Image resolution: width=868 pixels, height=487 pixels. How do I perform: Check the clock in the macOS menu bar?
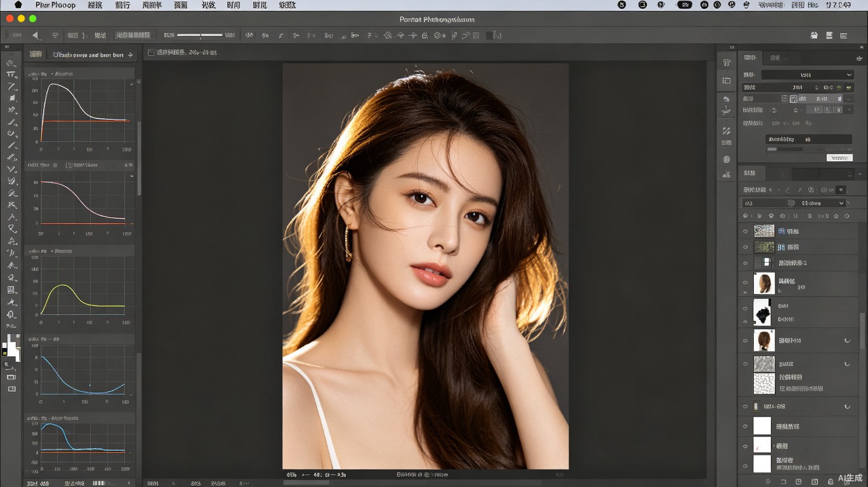pyautogui.click(x=838, y=4)
